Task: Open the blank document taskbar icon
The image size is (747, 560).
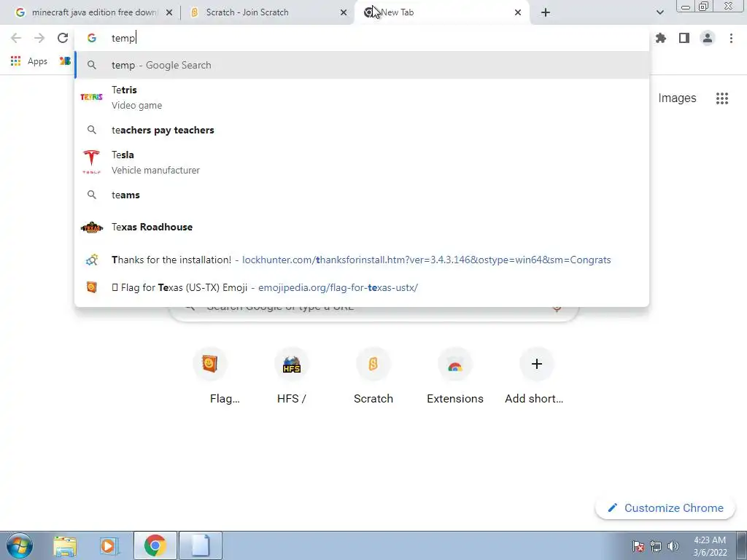Action: coord(201,545)
